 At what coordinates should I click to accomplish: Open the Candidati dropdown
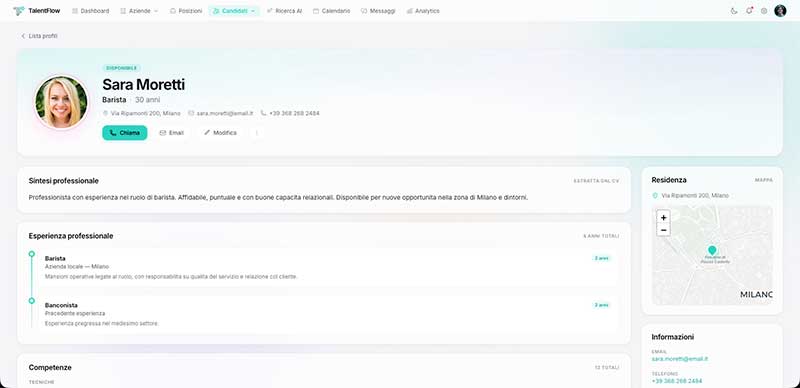(x=234, y=11)
